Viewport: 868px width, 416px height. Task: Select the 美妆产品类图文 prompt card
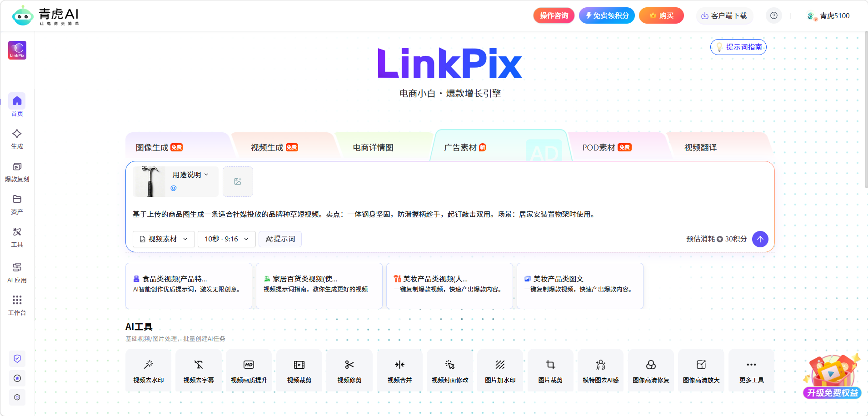pos(580,286)
